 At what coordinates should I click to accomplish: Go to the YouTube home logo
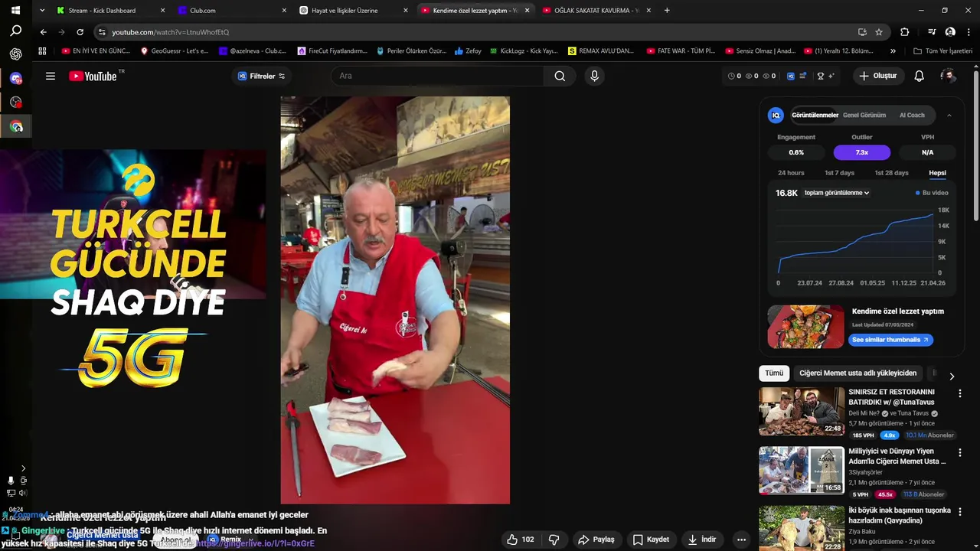point(93,76)
